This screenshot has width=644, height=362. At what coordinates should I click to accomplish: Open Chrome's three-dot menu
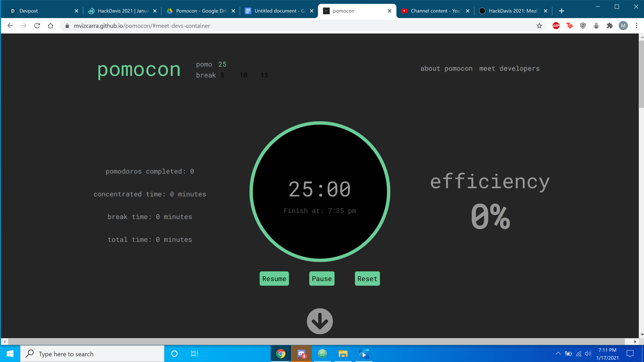click(636, 26)
